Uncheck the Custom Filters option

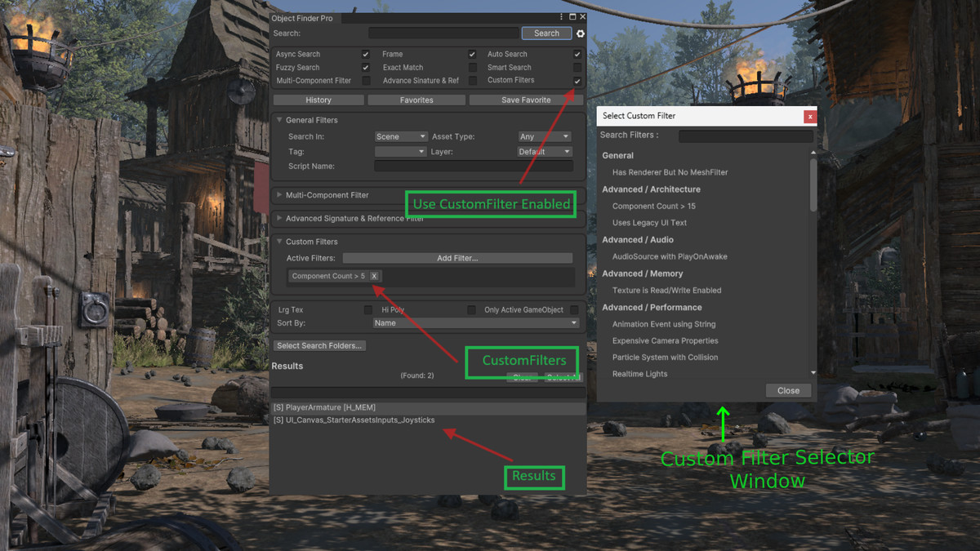577,80
